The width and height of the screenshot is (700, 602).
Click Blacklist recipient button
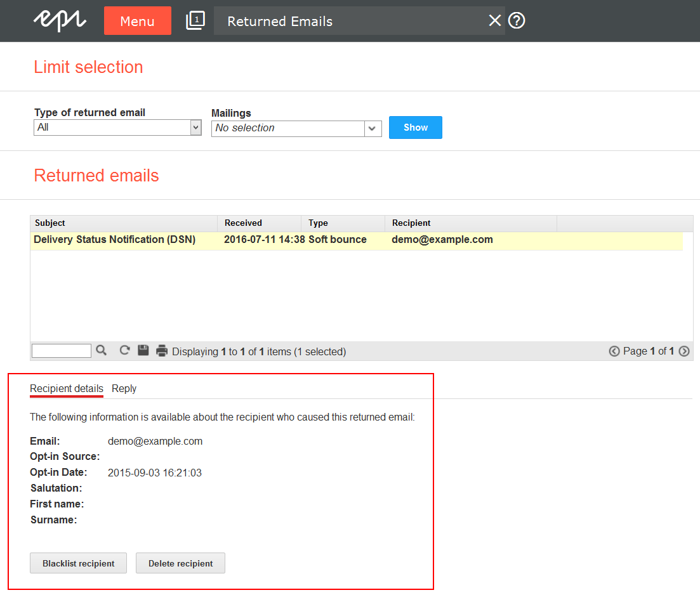pos(78,563)
